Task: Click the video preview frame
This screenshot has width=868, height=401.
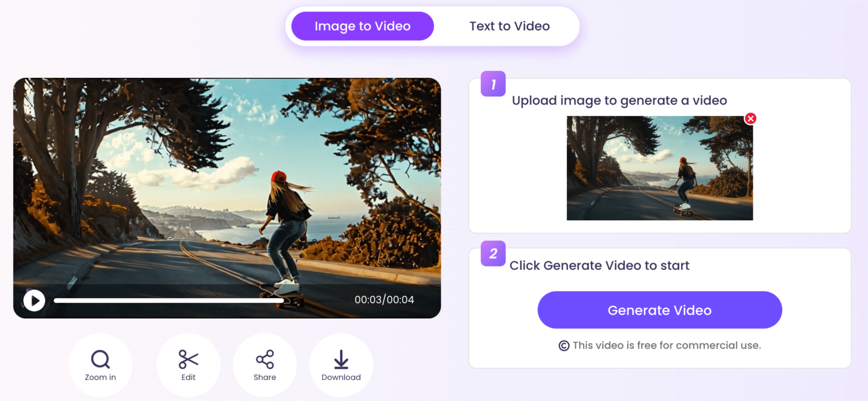Action: 227,198
